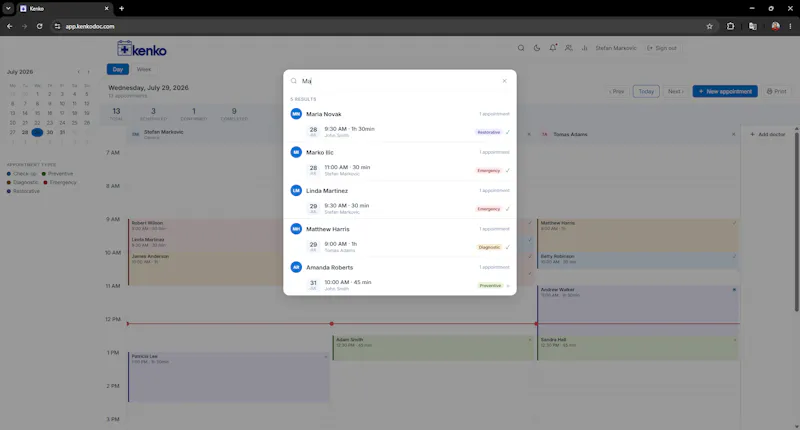Open search from the header magnifier icon
Viewport: 800px width, 430px height.
pos(521,48)
